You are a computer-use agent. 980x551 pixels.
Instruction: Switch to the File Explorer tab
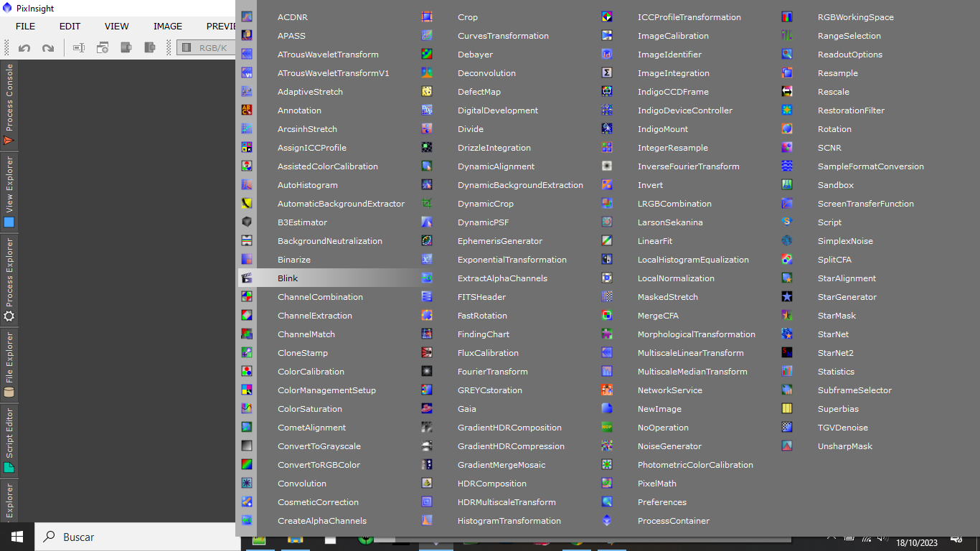(9, 364)
